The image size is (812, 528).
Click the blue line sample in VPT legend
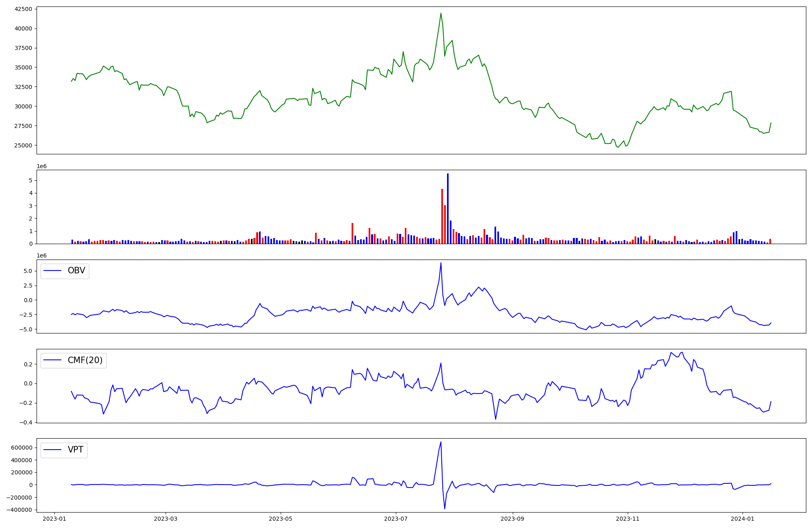pos(52,450)
